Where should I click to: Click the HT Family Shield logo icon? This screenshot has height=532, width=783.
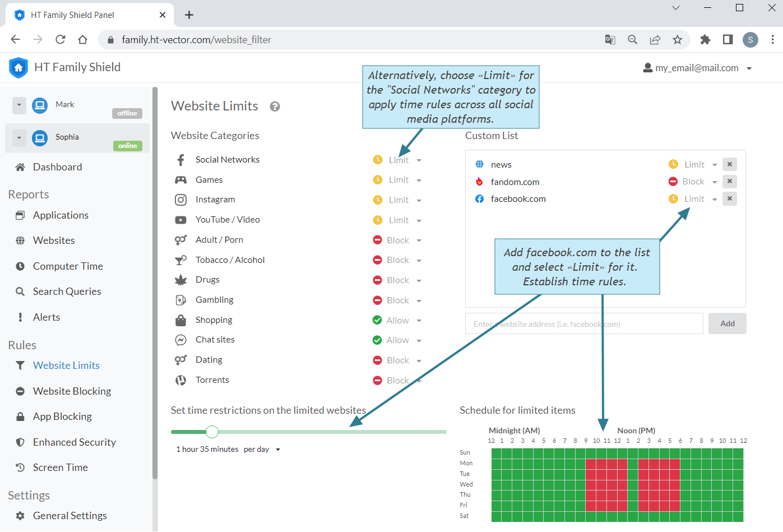(18, 67)
